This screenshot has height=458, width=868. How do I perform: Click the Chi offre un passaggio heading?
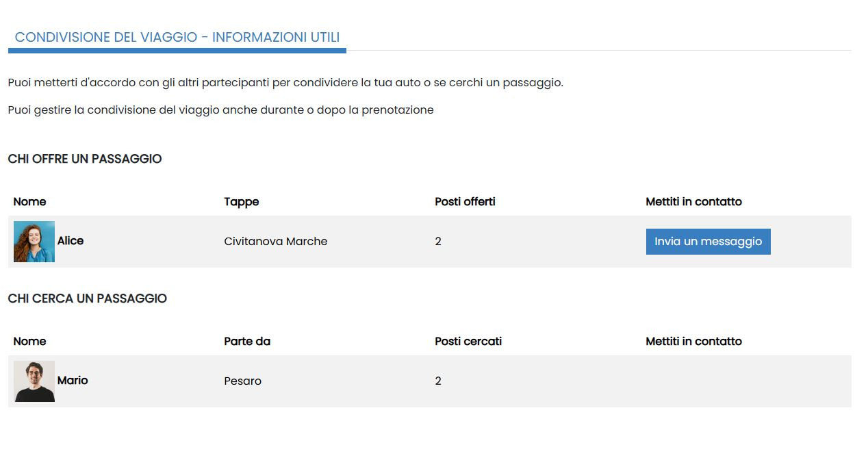tap(85, 159)
